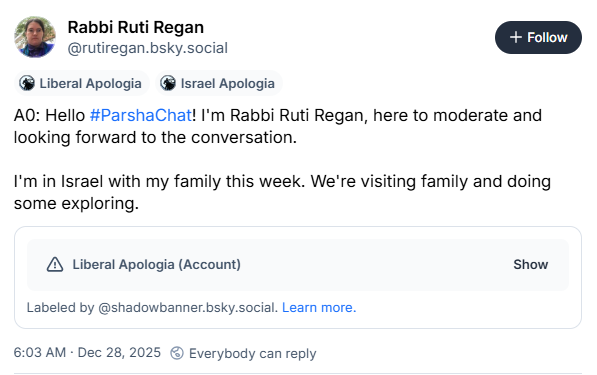Click the @shadowbanner.bsky.social labeler text
The image size is (597, 375).
(x=188, y=308)
